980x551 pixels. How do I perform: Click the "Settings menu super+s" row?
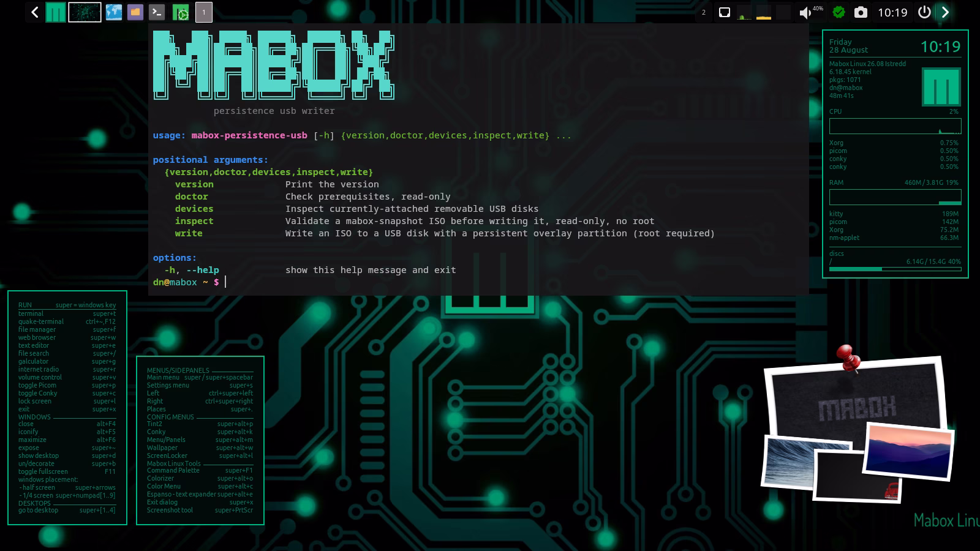pyautogui.click(x=200, y=385)
